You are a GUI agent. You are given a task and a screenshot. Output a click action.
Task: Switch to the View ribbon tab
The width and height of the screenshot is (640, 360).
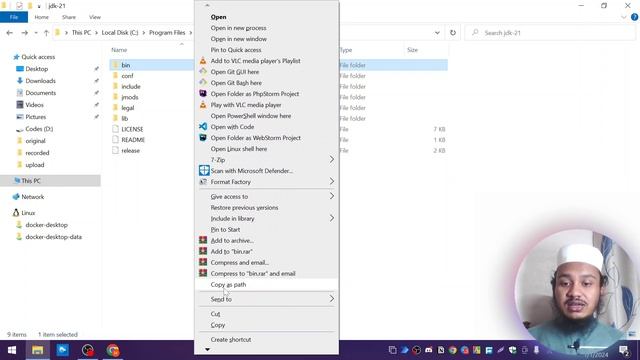(95, 17)
